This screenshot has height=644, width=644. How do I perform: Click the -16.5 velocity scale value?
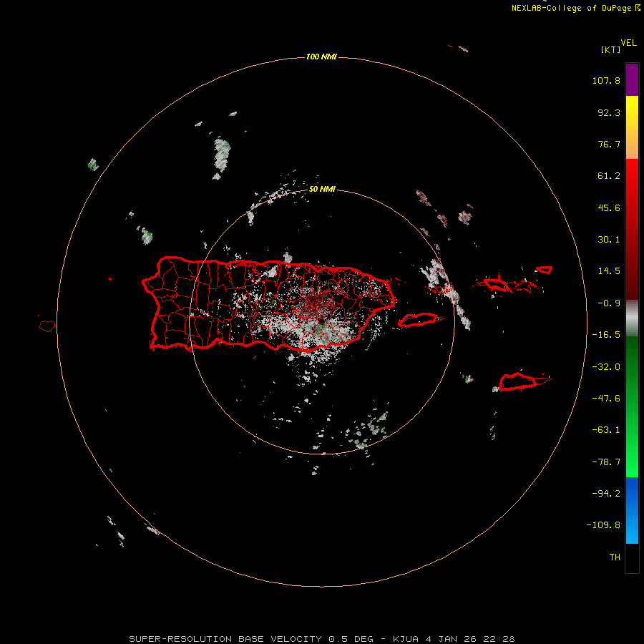point(606,335)
